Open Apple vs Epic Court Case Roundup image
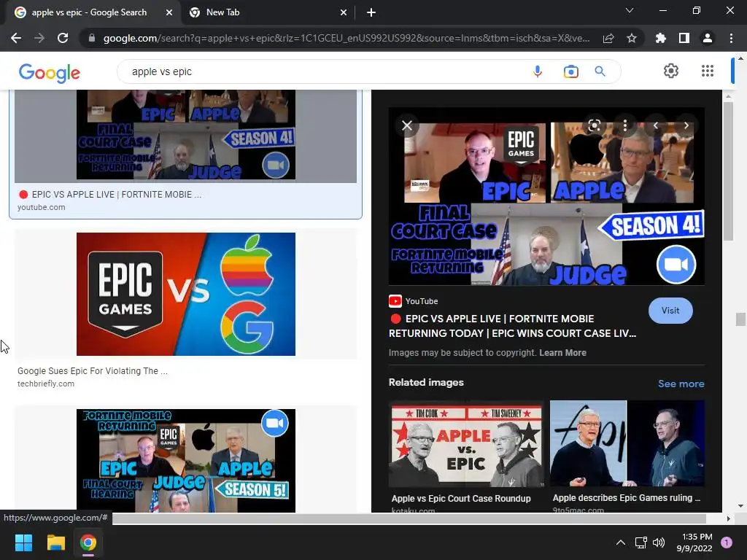The image size is (747, 560). pos(466,444)
